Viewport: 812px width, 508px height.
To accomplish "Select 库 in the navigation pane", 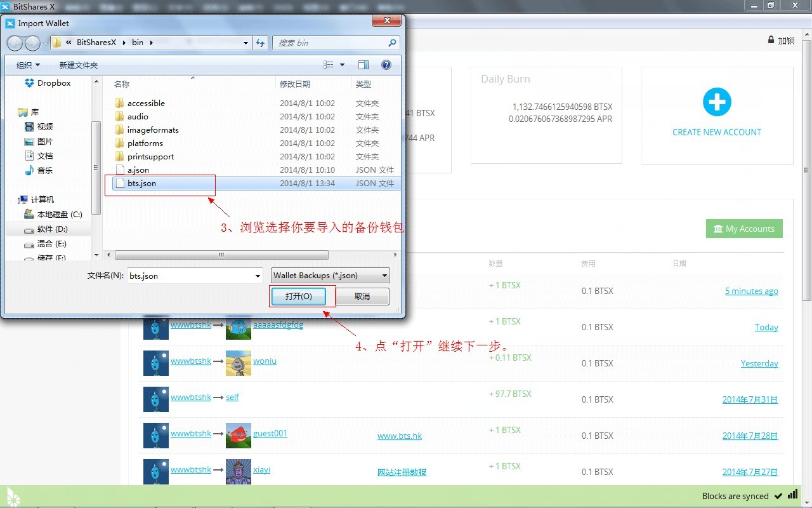I will tap(29, 112).
